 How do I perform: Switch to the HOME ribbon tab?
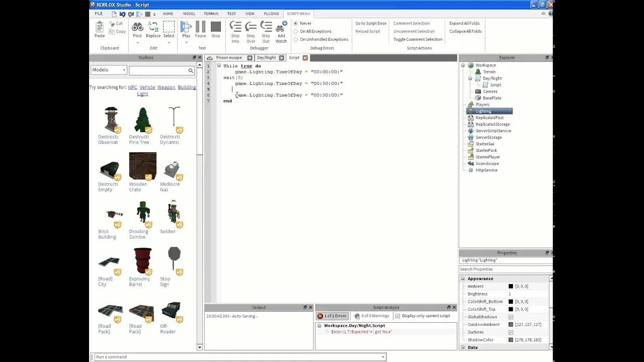(x=168, y=14)
